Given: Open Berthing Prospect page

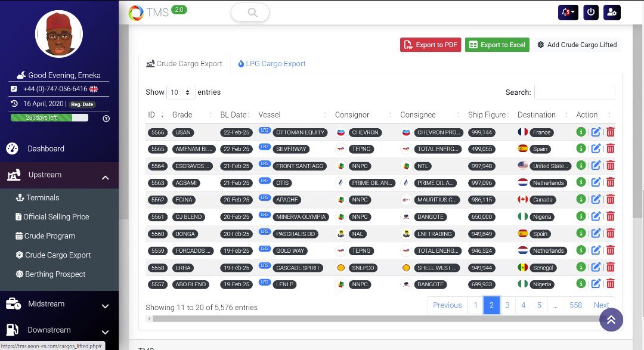Looking at the screenshot, I should coord(51,274).
